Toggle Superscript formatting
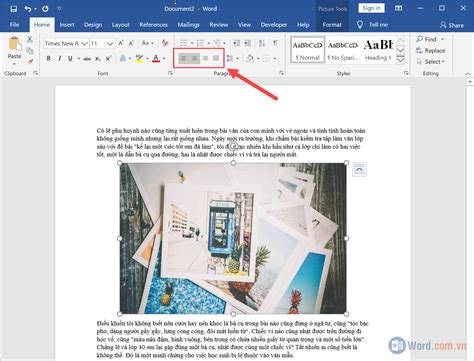The height and width of the screenshot is (361, 474). (x=108, y=58)
